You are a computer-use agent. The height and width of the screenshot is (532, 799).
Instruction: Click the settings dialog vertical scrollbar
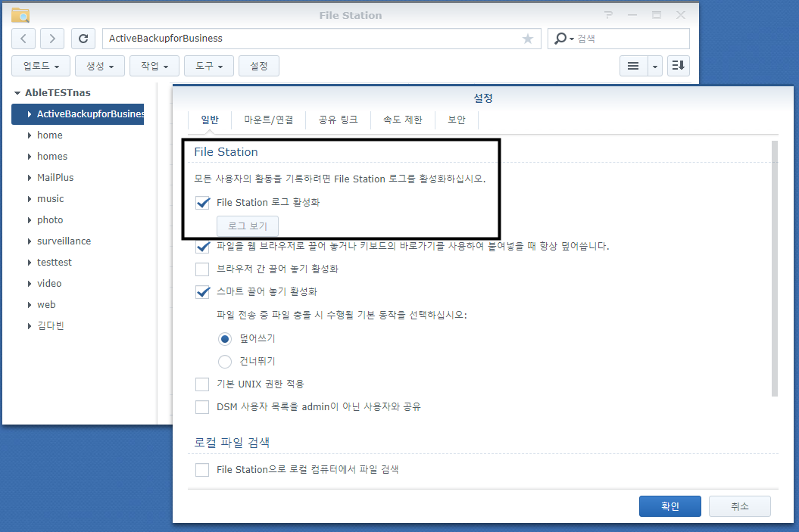(x=775, y=269)
